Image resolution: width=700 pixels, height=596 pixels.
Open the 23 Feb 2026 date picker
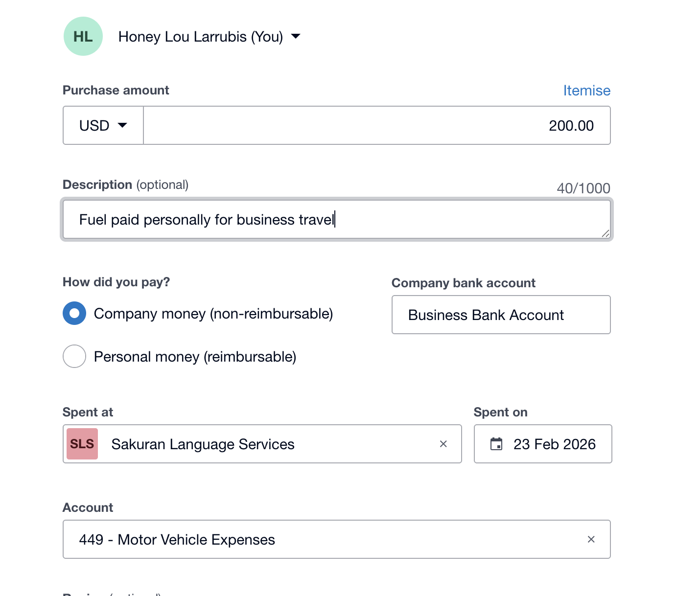543,444
